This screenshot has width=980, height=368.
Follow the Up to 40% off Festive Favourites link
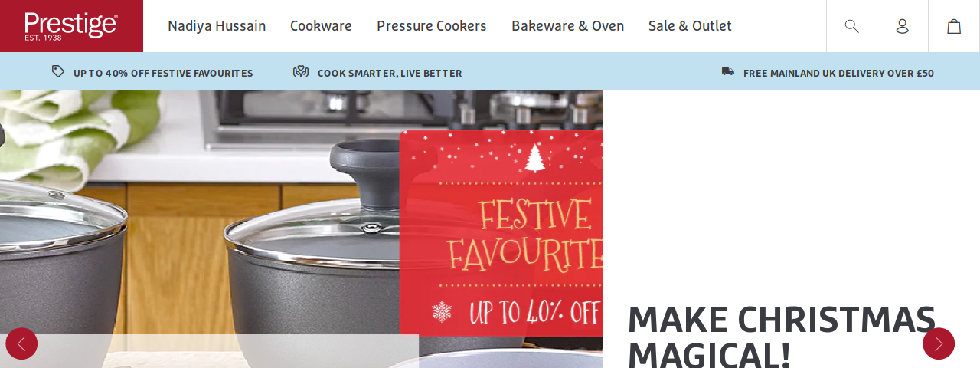163,73
